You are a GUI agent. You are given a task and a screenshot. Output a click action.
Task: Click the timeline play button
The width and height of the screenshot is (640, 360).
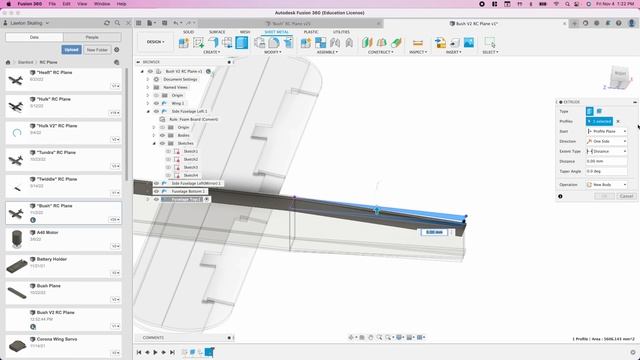pyautogui.click(x=156, y=352)
